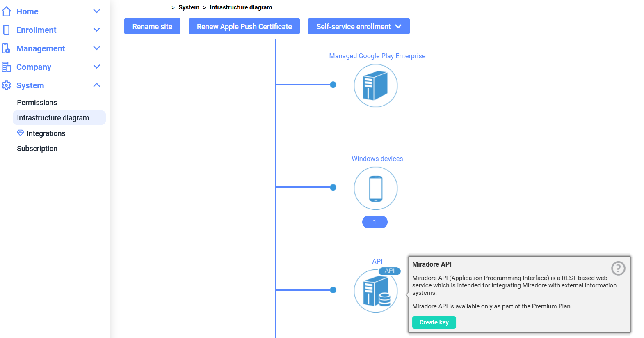Image resolution: width=644 pixels, height=338 pixels.
Task: Click the Infrastructure diagram breadcrumb text
Action: point(241,7)
